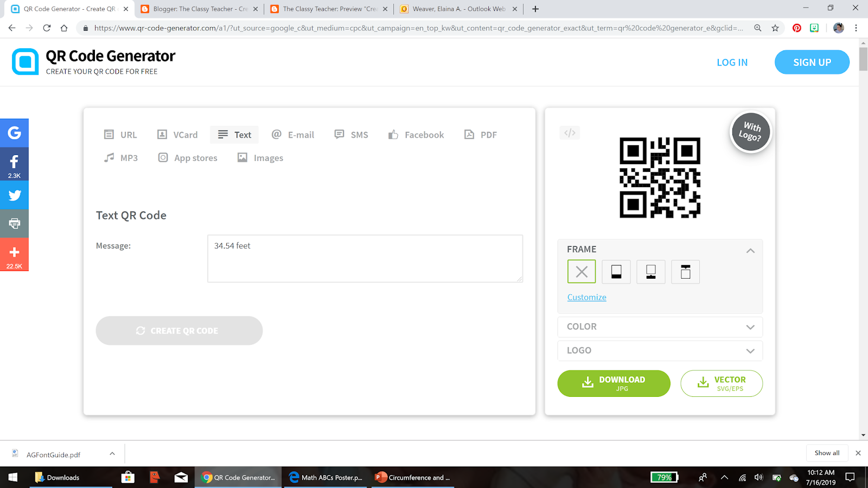This screenshot has height=488, width=868.
Task: Switch to Circumference PowerPoint window
Action: pyautogui.click(x=412, y=477)
